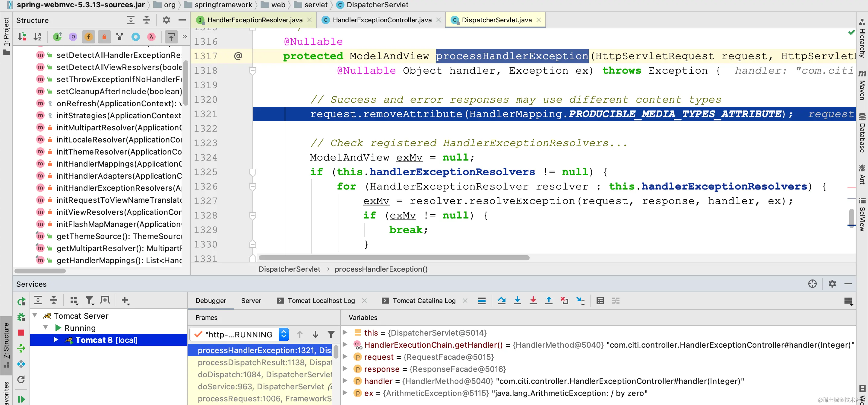Click the Step Over debugger icon
The image size is (868, 405).
point(501,301)
